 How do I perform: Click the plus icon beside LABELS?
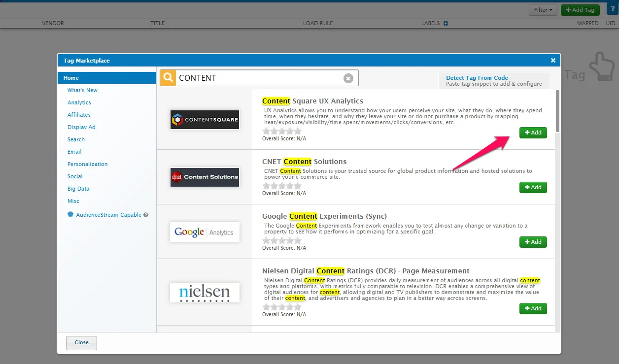pyautogui.click(x=446, y=23)
